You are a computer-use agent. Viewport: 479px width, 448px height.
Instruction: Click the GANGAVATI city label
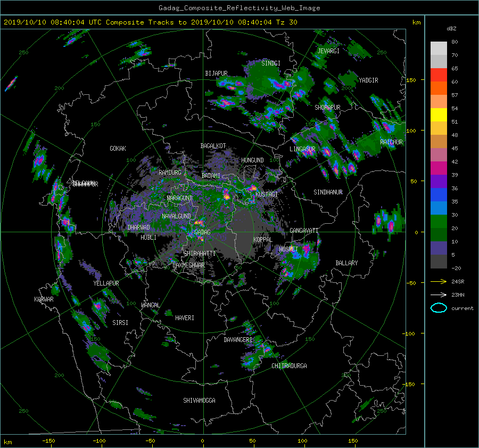pos(304,231)
